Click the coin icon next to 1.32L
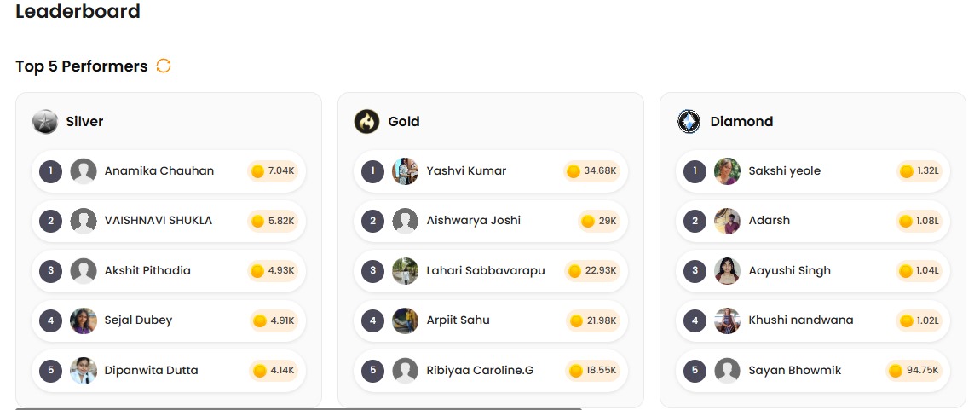This screenshot has height=410, width=980. pos(907,171)
